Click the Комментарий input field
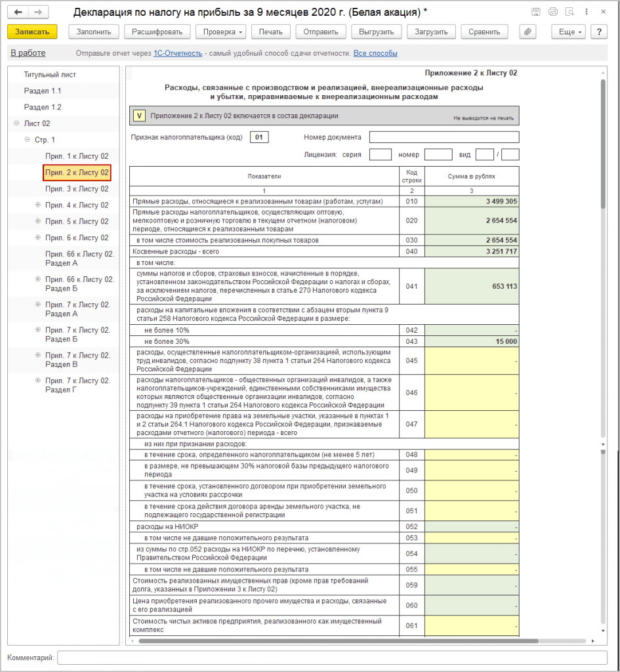 [332, 658]
